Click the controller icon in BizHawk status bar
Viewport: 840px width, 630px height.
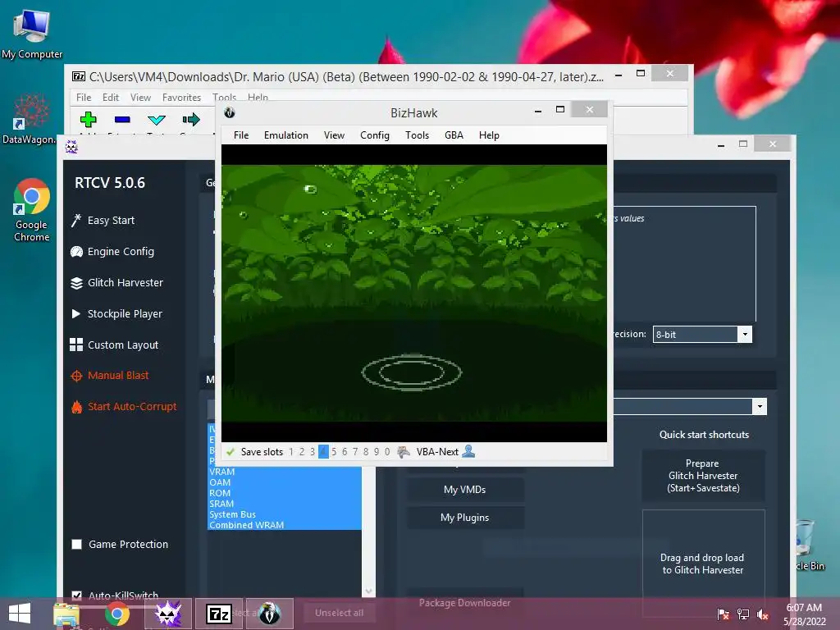(x=404, y=452)
